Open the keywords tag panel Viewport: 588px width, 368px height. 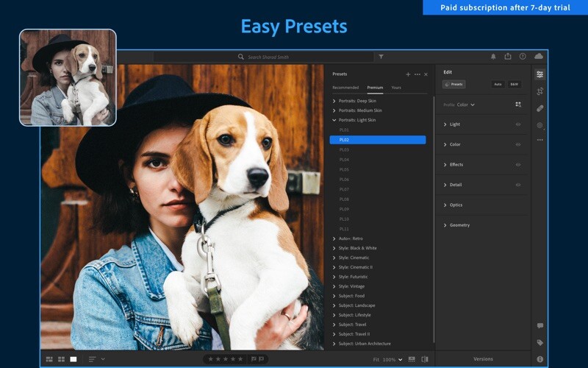pyautogui.click(x=539, y=342)
